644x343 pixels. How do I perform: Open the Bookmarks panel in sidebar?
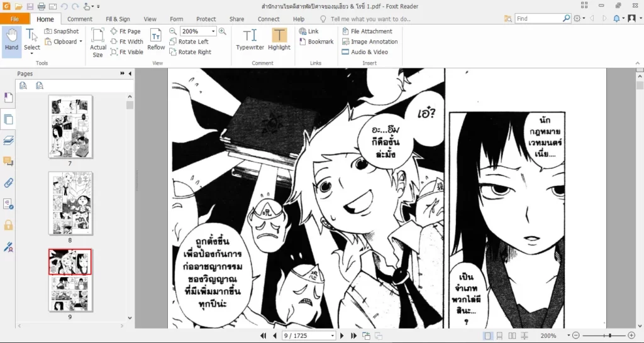pyautogui.click(x=8, y=97)
